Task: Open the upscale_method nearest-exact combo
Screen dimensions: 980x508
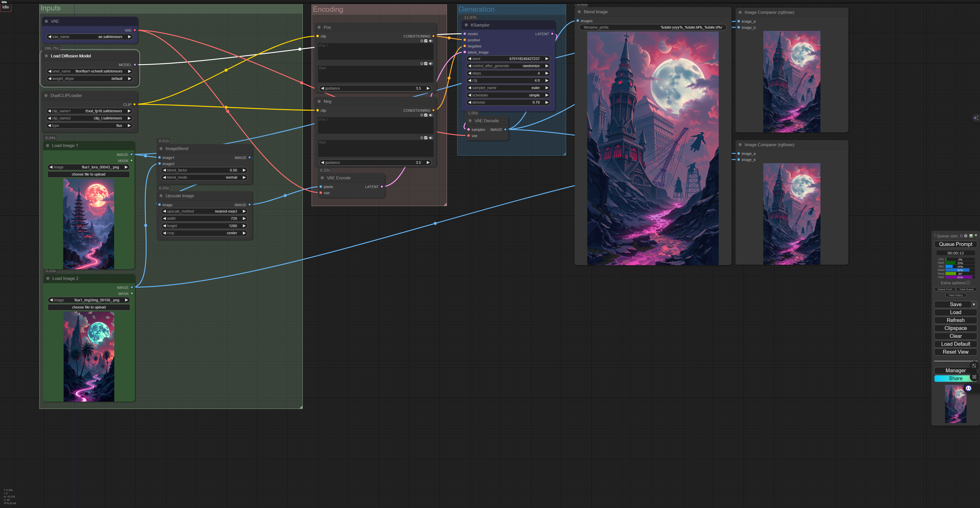Action: [204, 212]
